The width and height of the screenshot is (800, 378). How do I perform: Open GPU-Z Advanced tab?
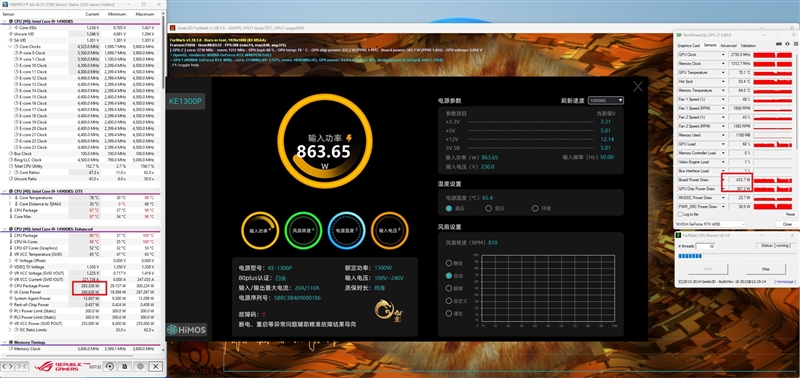pyautogui.click(x=728, y=45)
